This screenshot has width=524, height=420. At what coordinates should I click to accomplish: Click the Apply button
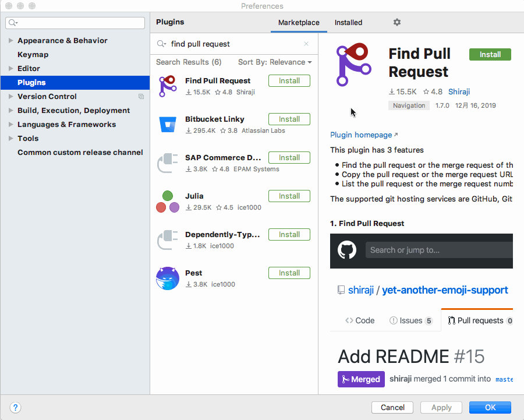tap(441, 407)
